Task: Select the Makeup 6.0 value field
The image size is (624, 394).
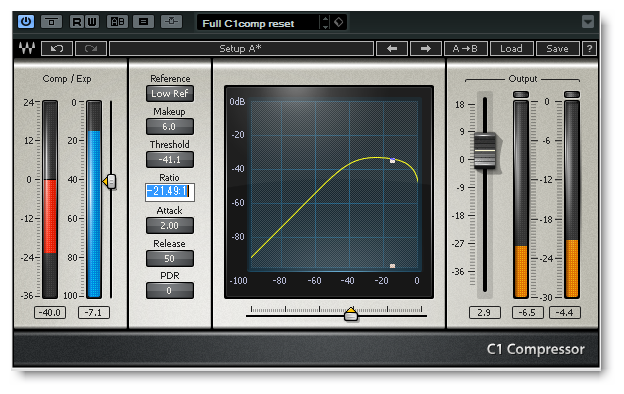Action: pyautogui.click(x=170, y=127)
